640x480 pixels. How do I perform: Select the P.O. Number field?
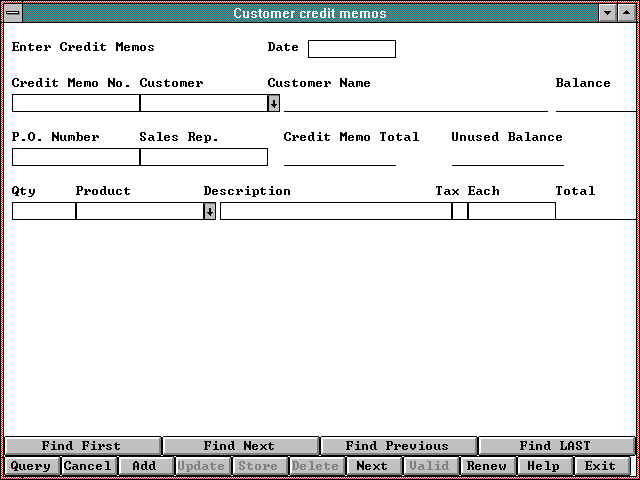(75, 157)
